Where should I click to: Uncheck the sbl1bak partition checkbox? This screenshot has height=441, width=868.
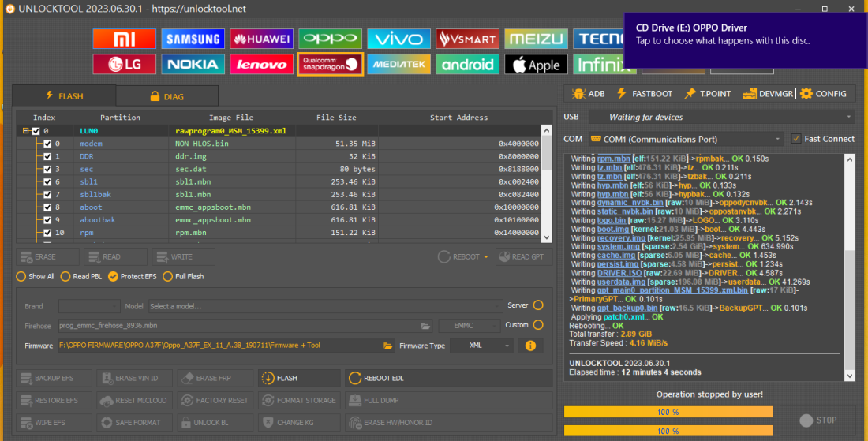point(47,195)
